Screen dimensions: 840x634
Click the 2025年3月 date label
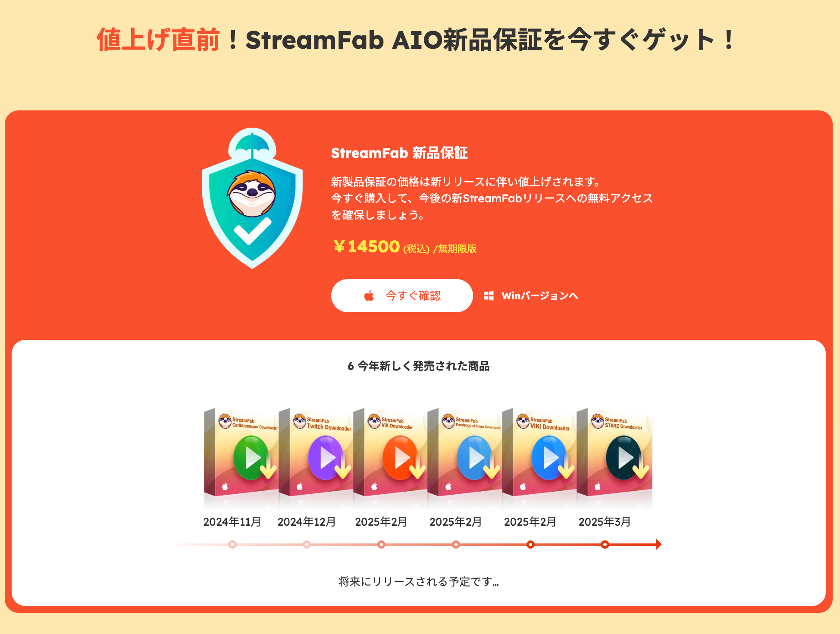coord(605,522)
